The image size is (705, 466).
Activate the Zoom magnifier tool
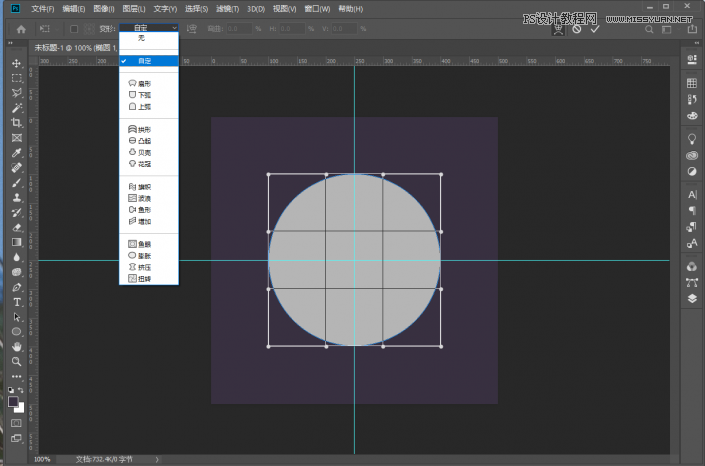pyautogui.click(x=17, y=361)
